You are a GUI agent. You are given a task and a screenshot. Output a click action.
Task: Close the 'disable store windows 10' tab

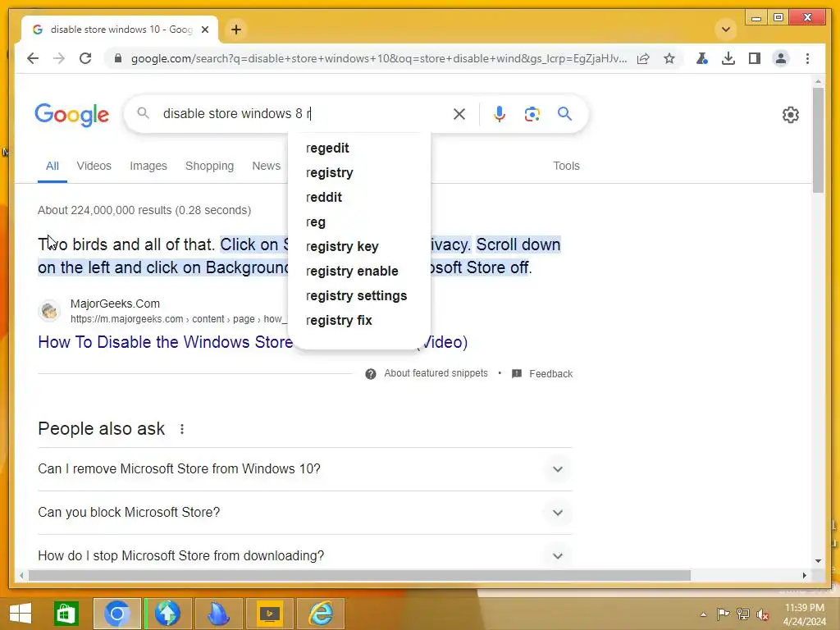(x=204, y=30)
